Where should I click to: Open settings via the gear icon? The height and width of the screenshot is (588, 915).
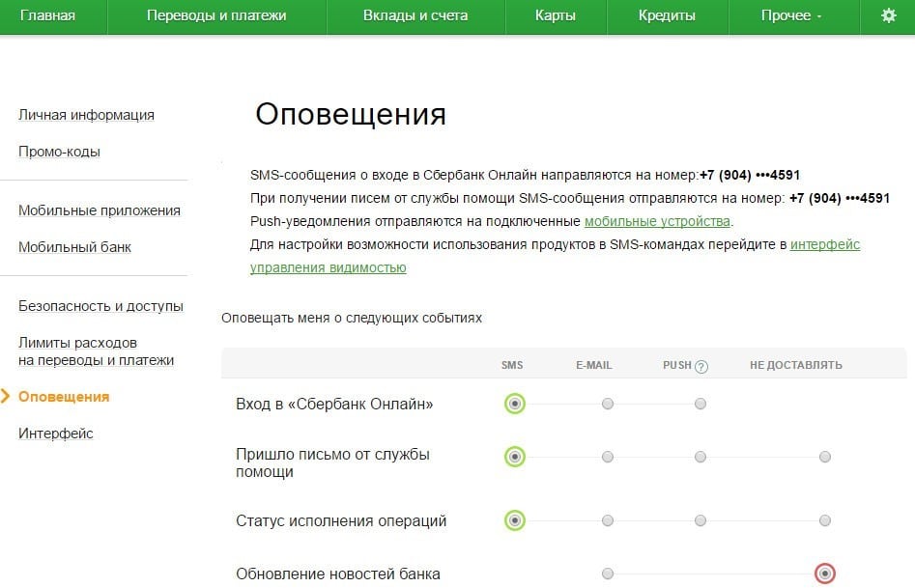pyautogui.click(x=888, y=15)
